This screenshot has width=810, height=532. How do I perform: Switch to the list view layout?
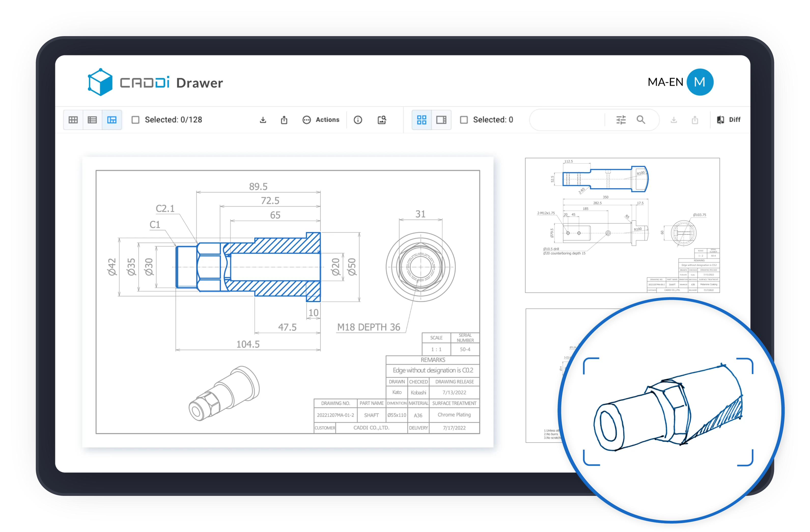(x=92, y=120)
